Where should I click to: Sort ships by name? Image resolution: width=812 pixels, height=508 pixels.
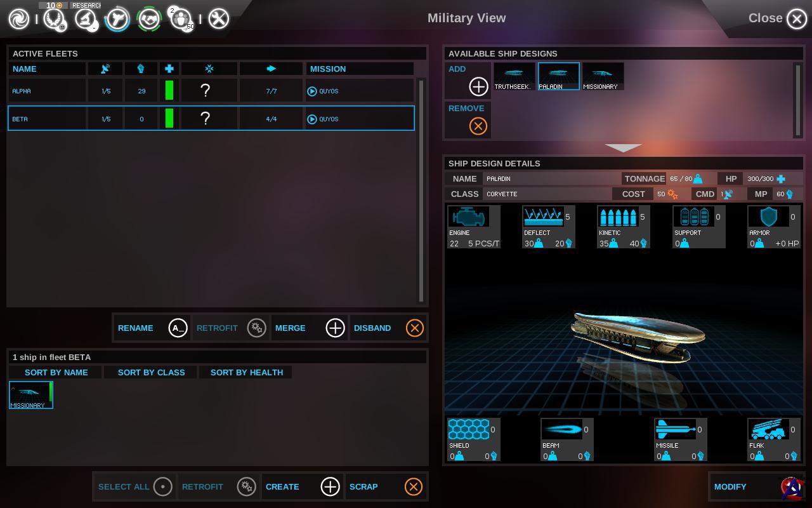pyautogui.click(x=56, y=372)
